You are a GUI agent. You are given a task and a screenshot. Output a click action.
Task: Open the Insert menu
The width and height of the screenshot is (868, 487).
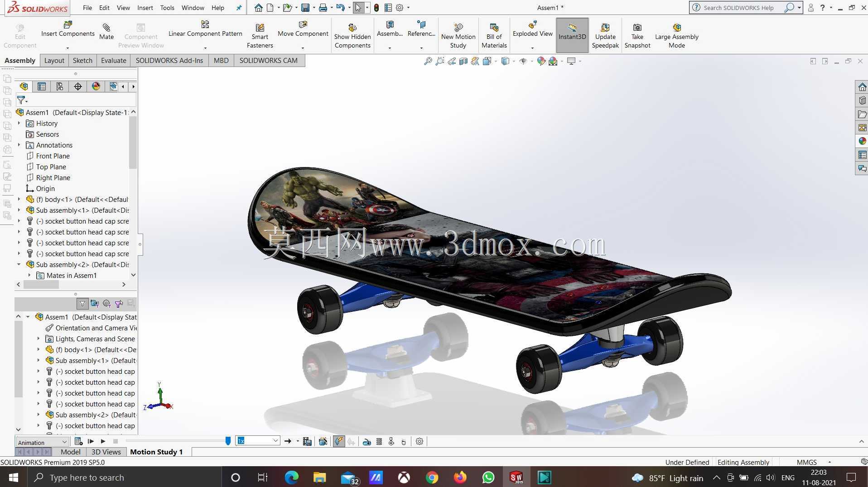(x=145, y=8)
